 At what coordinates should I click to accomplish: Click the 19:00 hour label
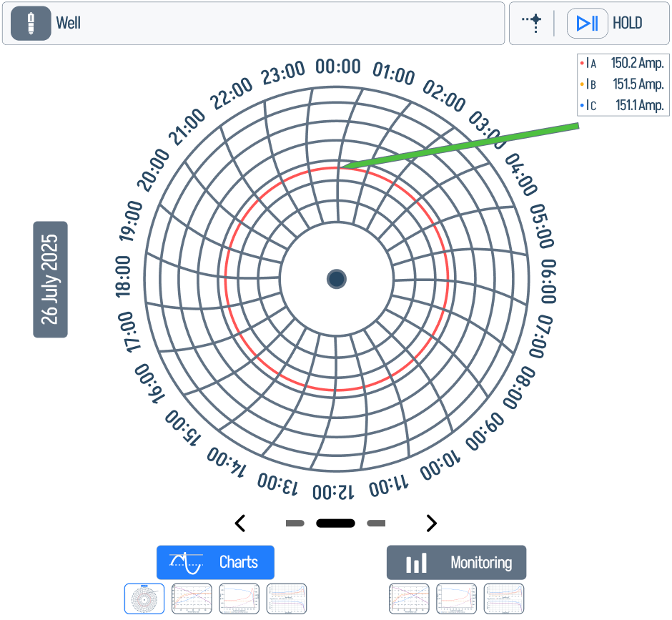pos(130,221)
